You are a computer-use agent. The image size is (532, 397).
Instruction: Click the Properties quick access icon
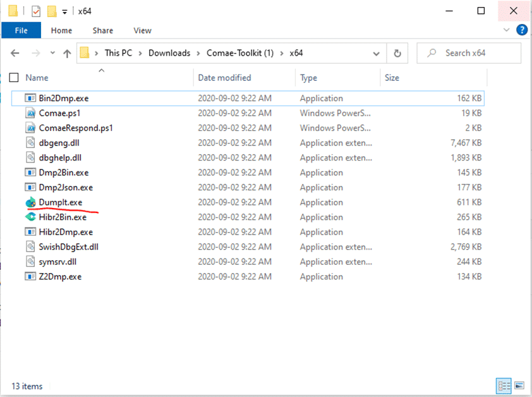tap(36, 11)
